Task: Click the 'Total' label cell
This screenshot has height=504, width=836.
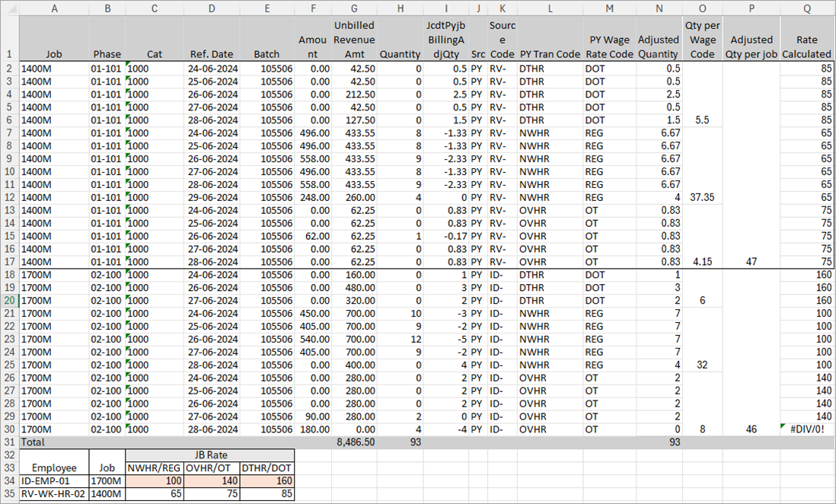Action: pos(54,442)
